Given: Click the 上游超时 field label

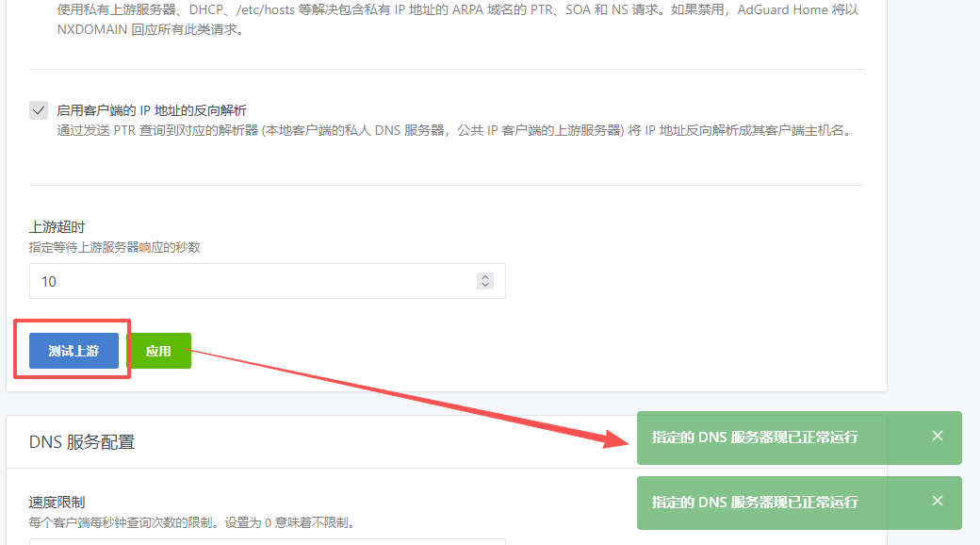Looking at the screenshot, I should pyautogui.click(x=57, y=227).
